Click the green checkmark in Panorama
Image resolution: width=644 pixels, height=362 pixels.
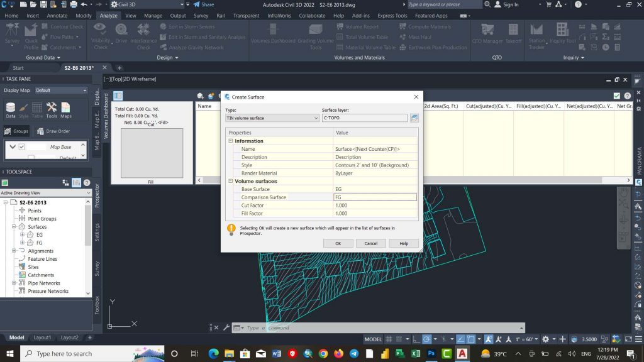[616, 96]
